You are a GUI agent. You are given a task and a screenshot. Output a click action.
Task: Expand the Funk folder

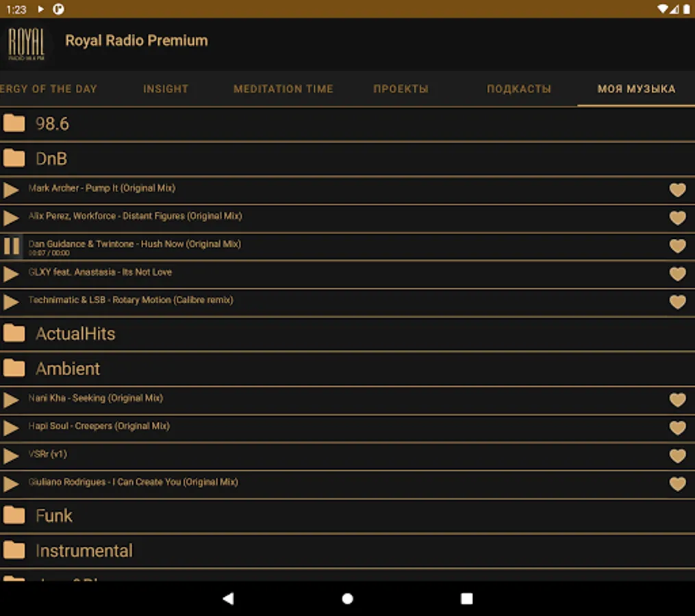click(x=348, y=516)
